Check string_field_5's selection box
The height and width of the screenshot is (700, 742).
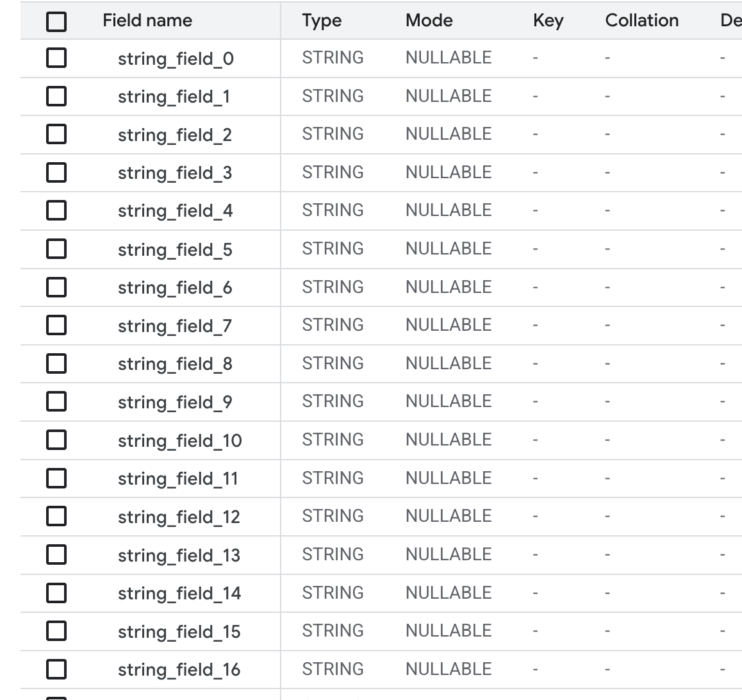pos(56,249)
